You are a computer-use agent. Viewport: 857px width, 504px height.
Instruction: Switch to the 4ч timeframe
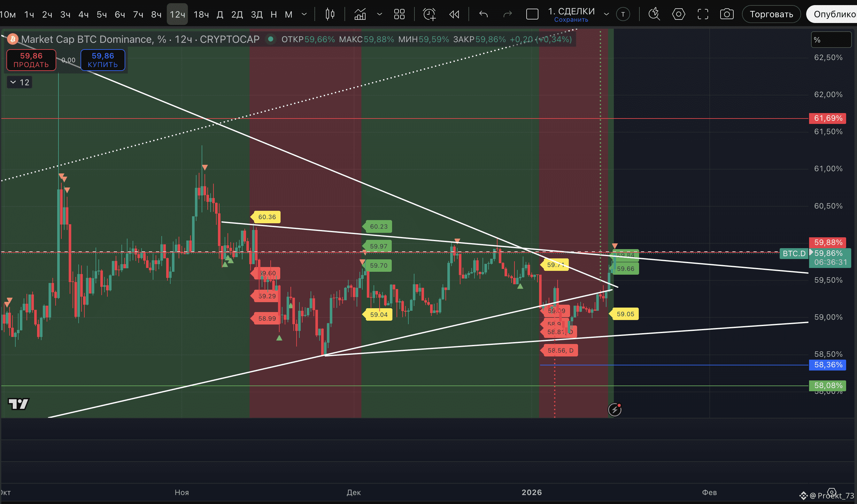pyautogui.click(x=83, y=14)
